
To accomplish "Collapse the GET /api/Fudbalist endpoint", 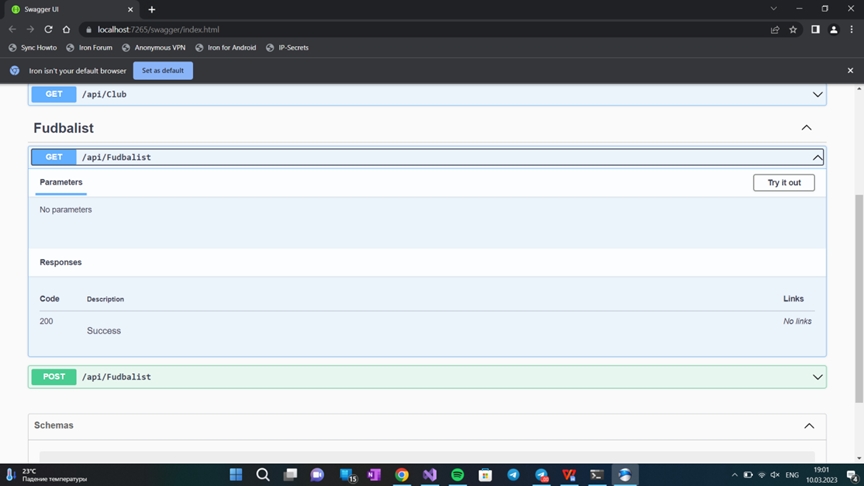I will pyautogui.click(x=817, y=157).
